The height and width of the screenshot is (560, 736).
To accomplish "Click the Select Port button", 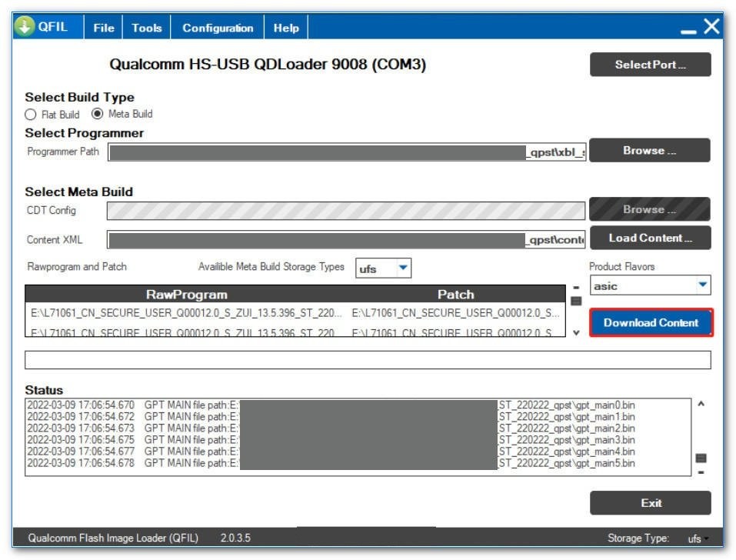I will [650, 65].
